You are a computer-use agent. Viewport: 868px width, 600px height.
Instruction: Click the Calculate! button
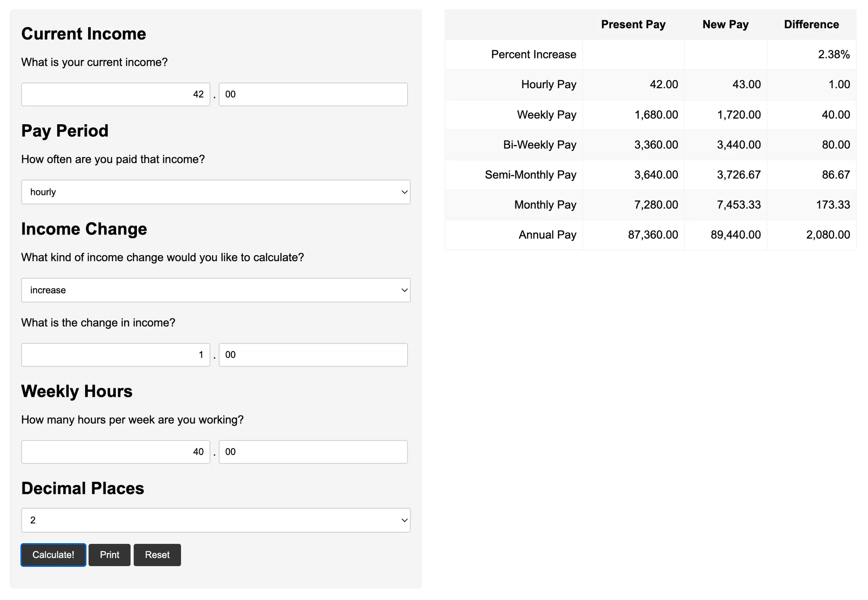(x=53, y=555)
